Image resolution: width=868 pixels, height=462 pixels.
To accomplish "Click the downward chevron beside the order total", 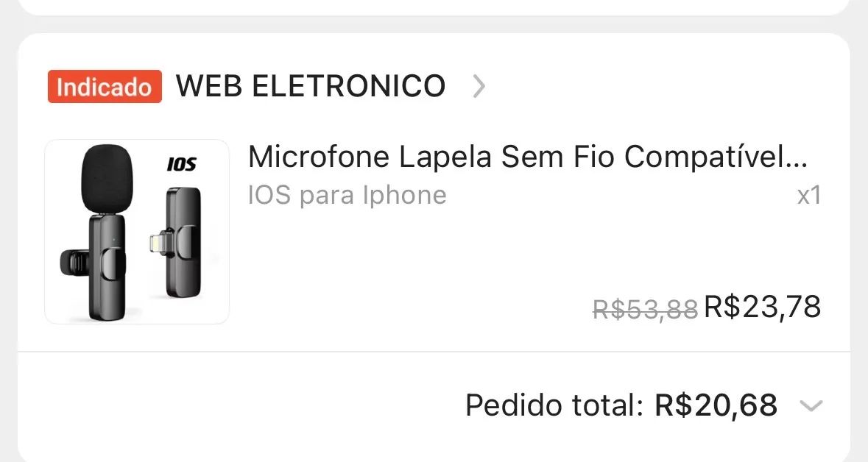I will point(811,405).
